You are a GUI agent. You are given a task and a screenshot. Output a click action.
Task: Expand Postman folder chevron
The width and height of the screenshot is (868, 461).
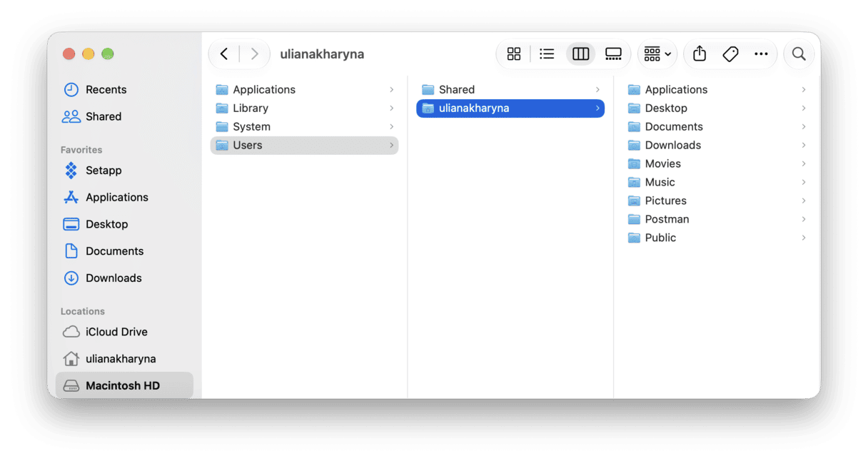(x=804, y=219)
